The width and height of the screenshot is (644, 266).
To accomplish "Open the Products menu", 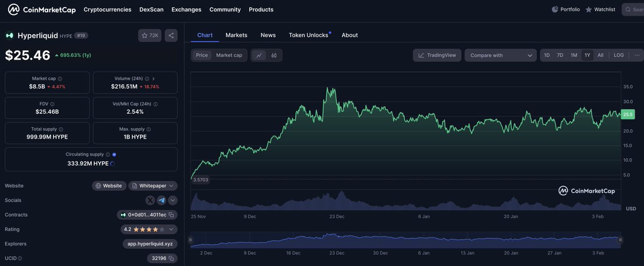I will tap(261, 10).
